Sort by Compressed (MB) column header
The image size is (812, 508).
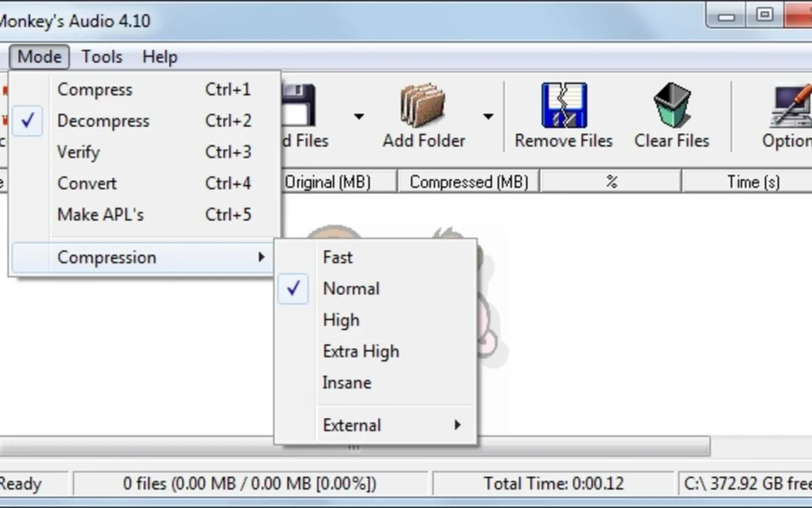pos(469,182)
